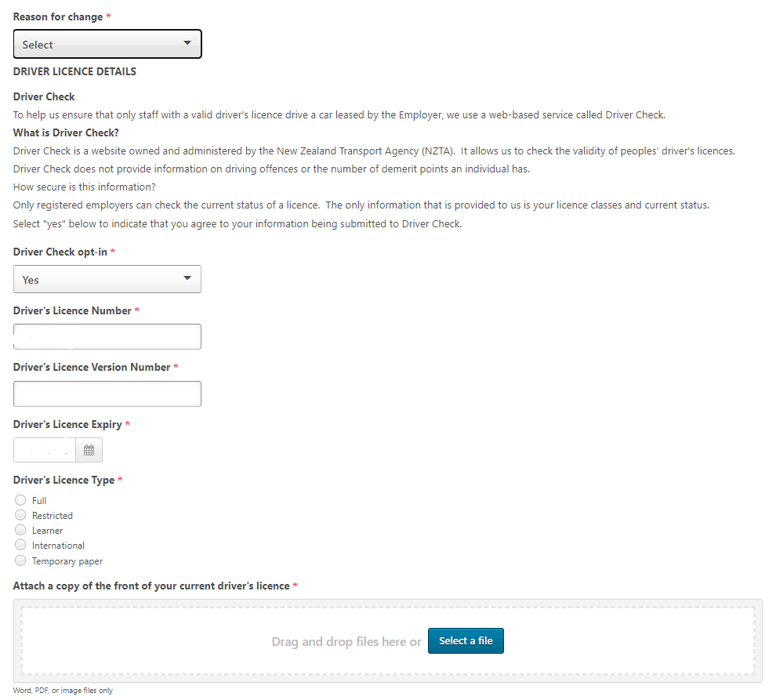Click the Temporary paper label text
The image size is (776, 700).
click(x=67, y=561)
